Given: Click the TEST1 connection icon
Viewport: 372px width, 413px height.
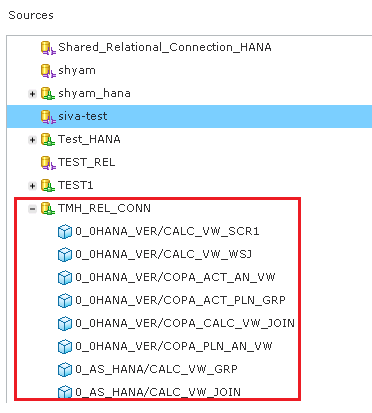Looking at the screenshot, I should click(x=48, y=185).
